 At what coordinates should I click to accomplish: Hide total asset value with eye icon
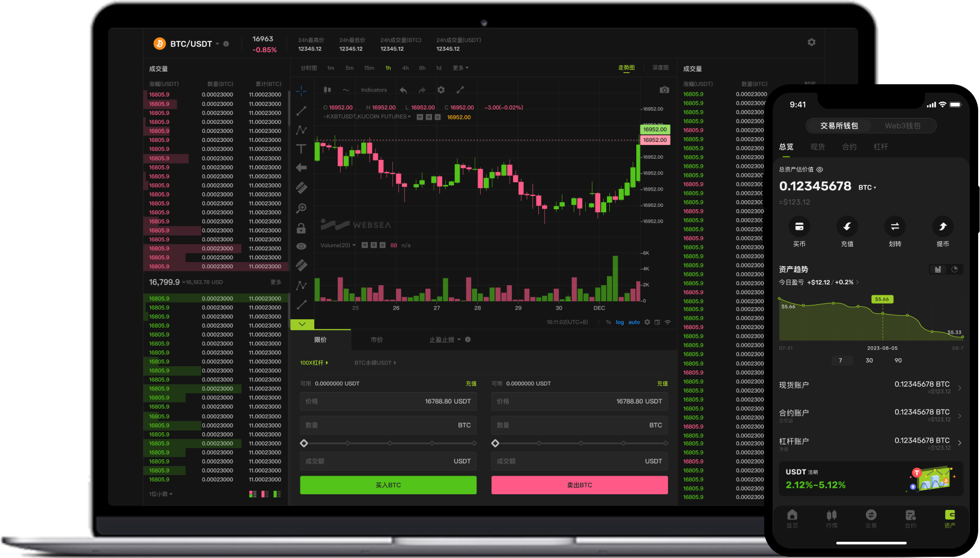coord(820,170)
